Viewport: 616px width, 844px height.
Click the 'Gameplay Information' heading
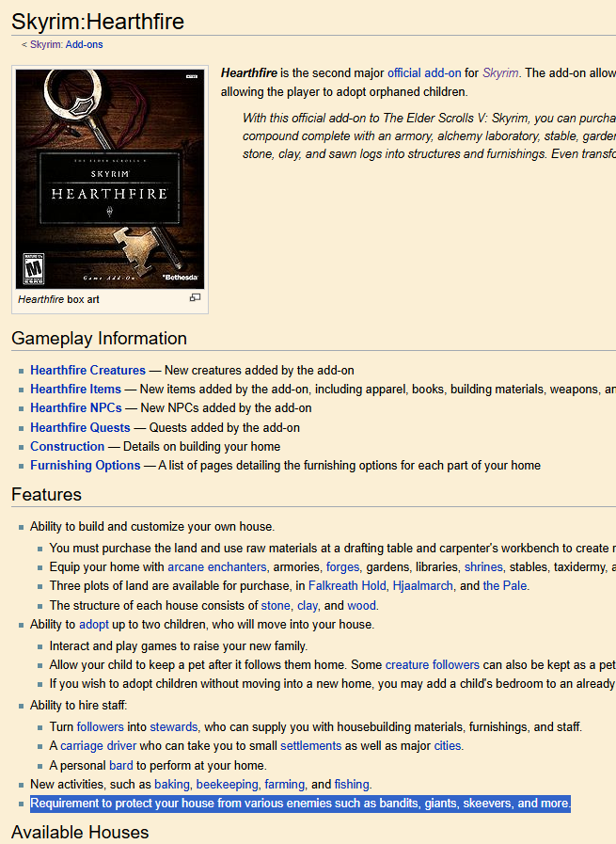[x=99, y=338]
